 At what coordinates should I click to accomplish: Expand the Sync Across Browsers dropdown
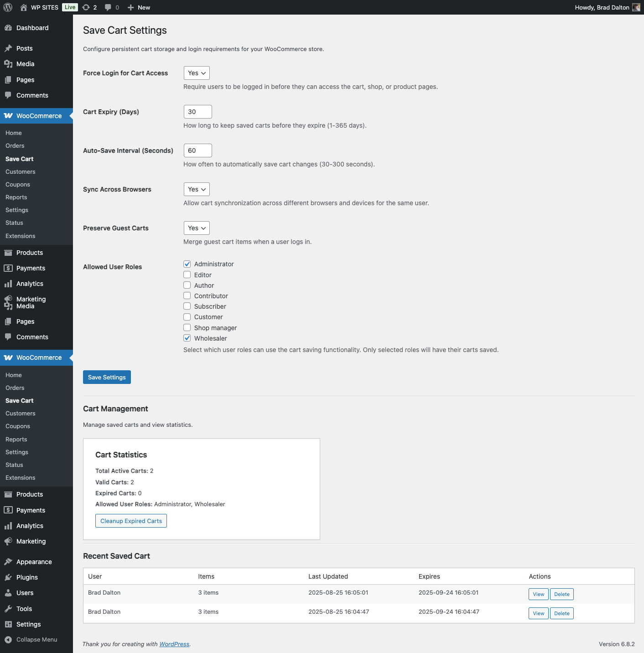point(197,189)
